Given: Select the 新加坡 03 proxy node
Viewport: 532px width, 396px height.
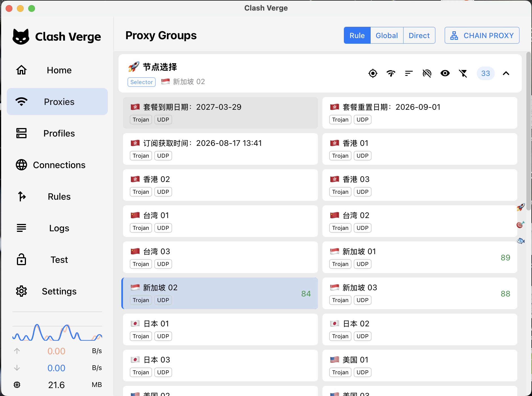Looking at the screenshot, I should point(420,293).
